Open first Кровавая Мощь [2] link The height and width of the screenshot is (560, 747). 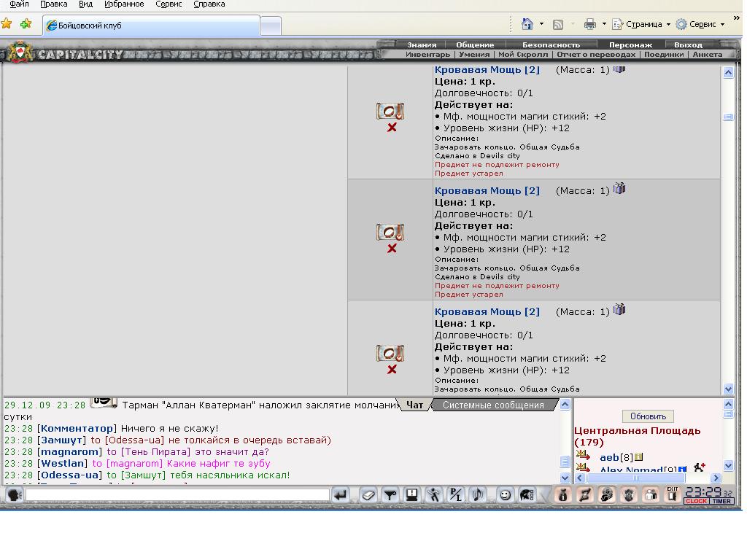coord(487,69)
